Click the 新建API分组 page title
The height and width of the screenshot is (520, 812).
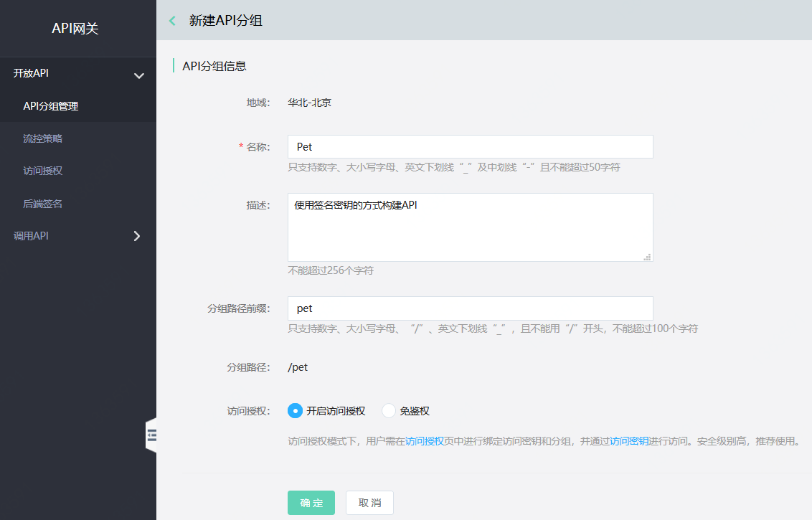226,21
